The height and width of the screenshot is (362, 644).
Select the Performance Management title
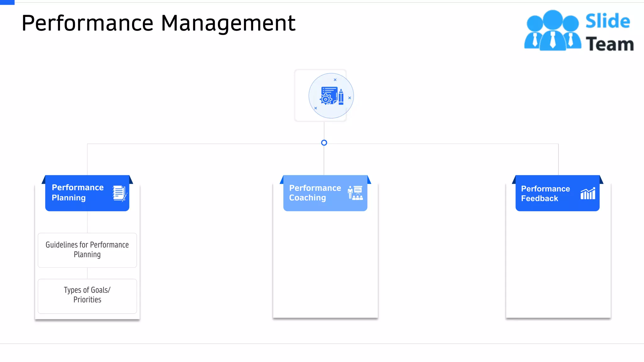(158, 24)
